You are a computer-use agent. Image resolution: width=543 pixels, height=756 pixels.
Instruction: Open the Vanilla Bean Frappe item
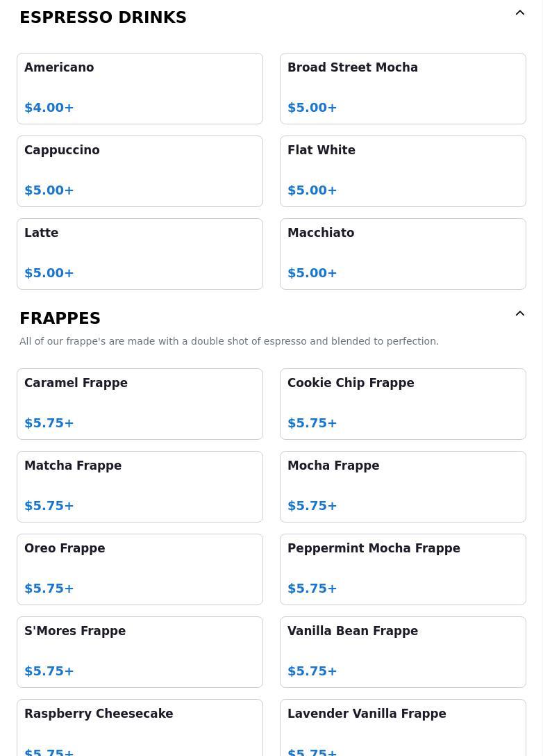click(x=403, y=652)
